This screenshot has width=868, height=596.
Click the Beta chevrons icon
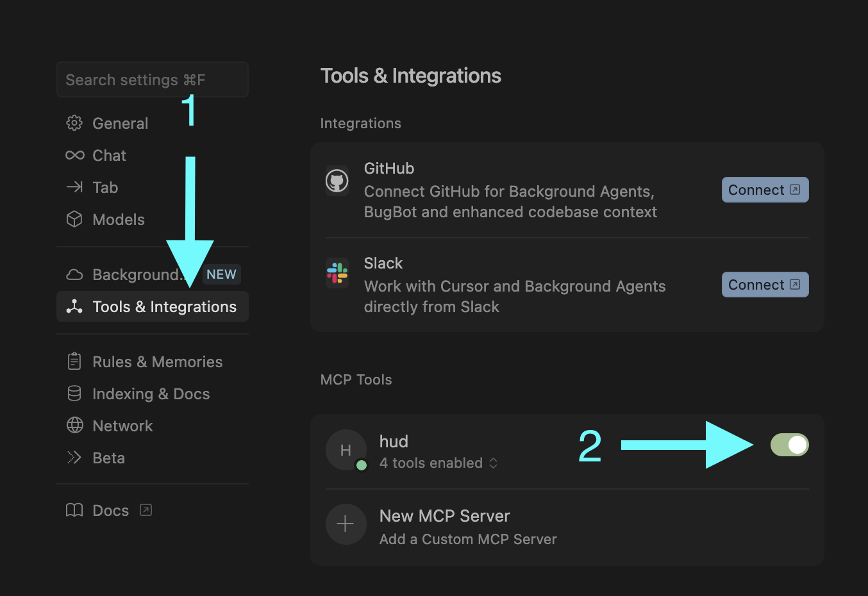pyautogui.click(x=74, y=458)
